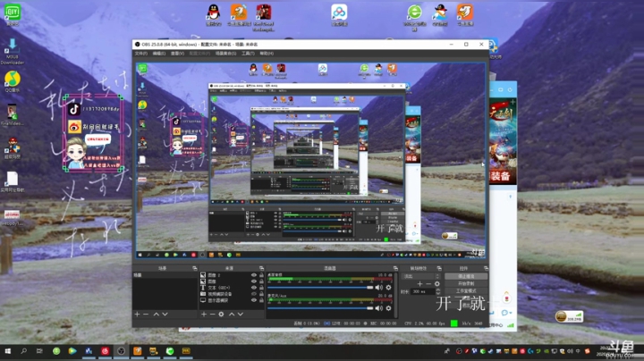The width and height of the screenshot is (644, 361).
Task: Click the 停止推流 button
Action: pos(466,276)
